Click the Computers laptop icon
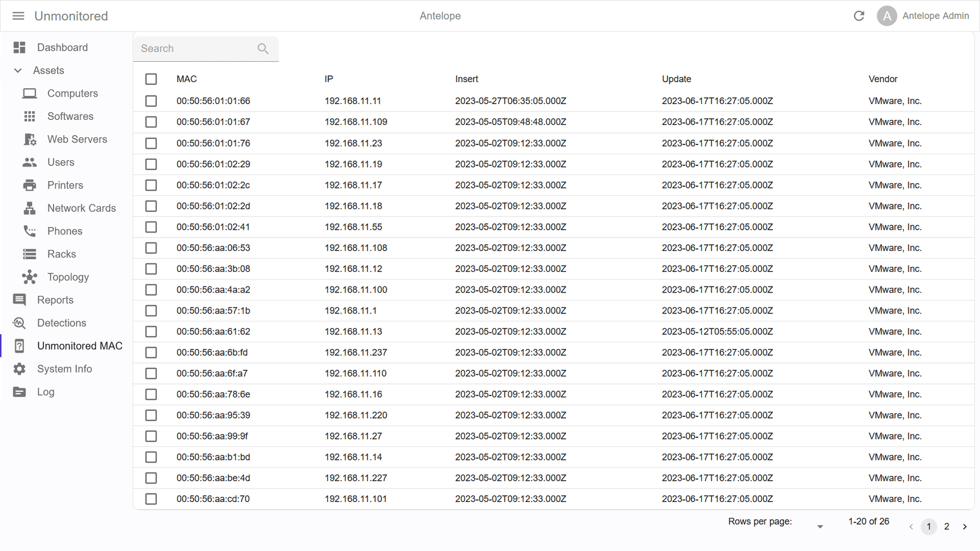Screen dimensions: 980x551 tap(29, 93)
